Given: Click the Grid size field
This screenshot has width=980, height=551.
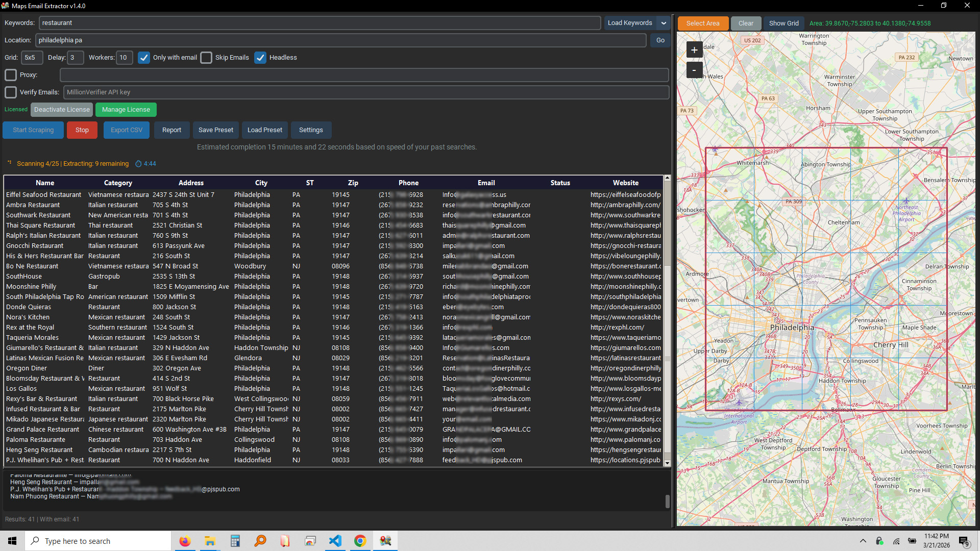Looking at the screenshot, I should point(32,58).
